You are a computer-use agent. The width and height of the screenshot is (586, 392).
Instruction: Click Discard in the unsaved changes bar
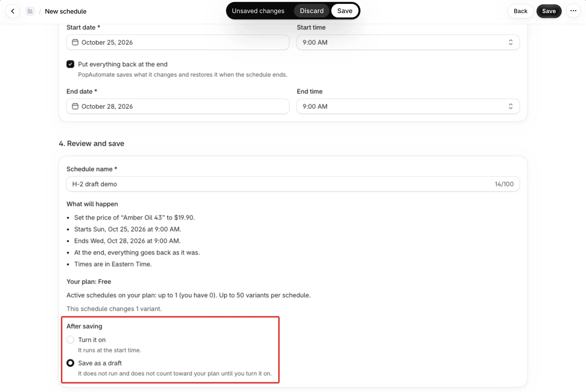pyautogui.click(x=312, y=11)
